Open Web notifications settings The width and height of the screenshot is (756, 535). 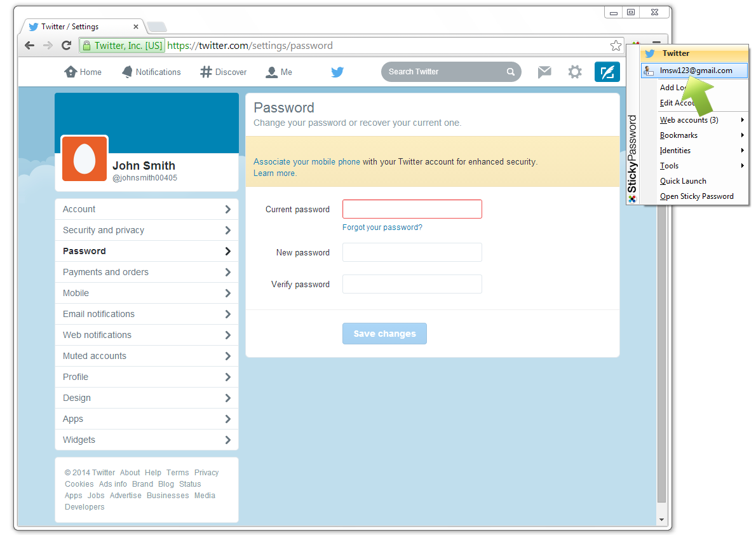click(x=147, y=335)
